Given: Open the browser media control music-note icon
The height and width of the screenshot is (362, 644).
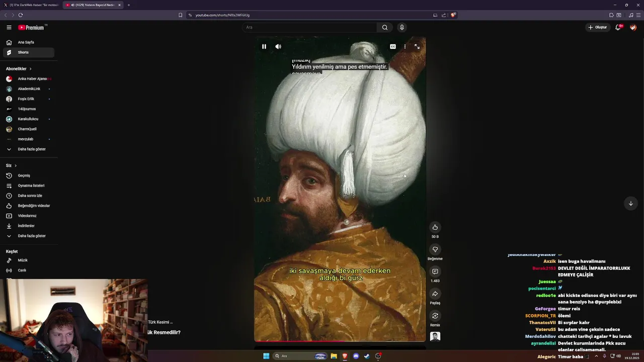Looking at the screenshot, I should [x=631, y=15].
